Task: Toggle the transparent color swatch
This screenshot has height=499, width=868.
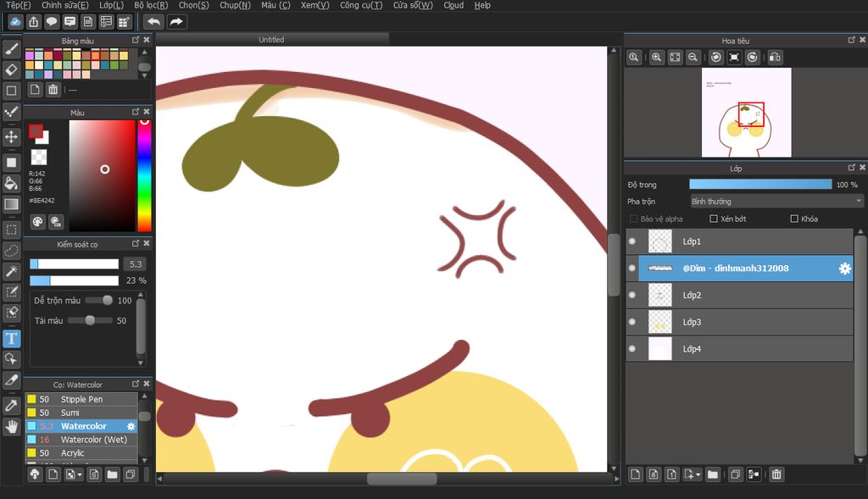Action: [39, 157]
